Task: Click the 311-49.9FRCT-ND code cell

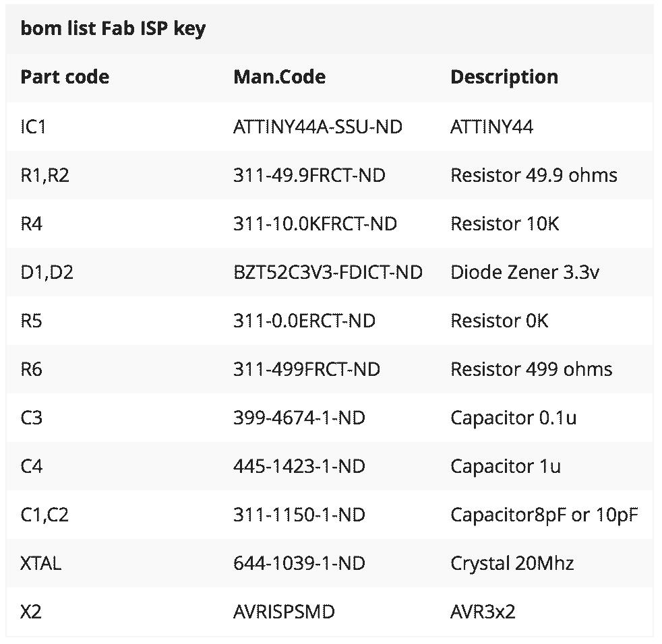Action: [309, 175]
